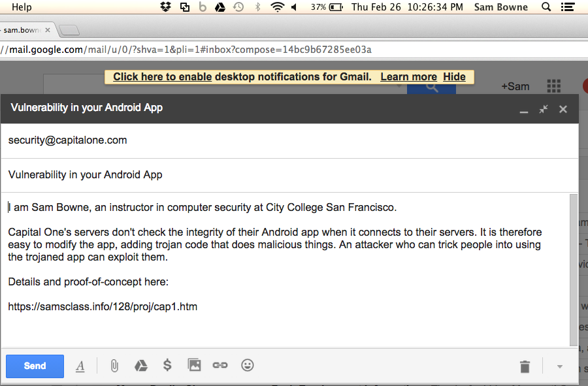Screen dimensions: 588x386
Task: Attach files with the paperclip icon
Action: 114,366
